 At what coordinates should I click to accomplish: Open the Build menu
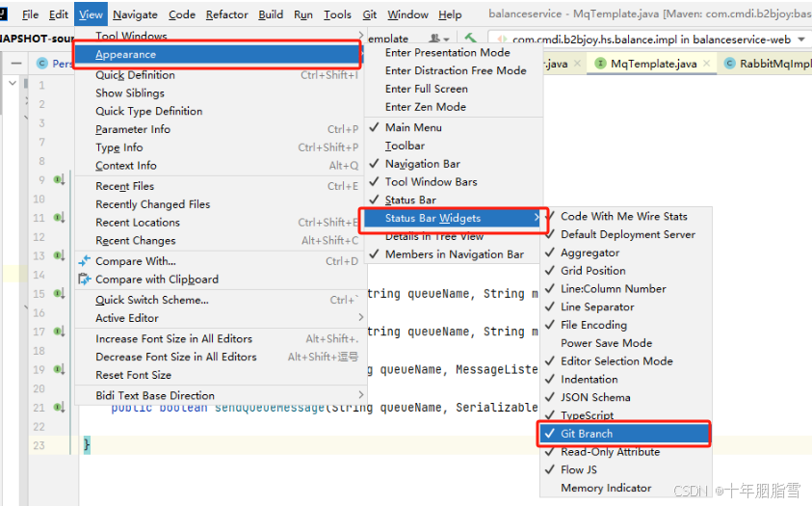271,14
